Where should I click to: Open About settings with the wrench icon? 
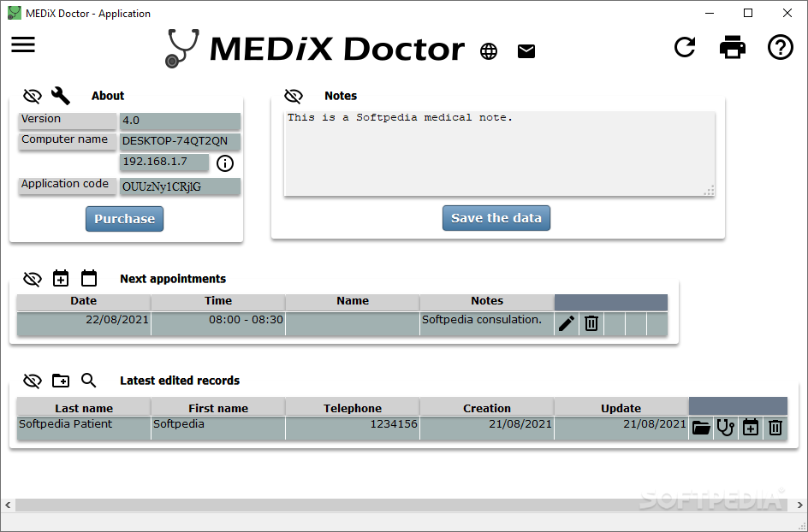coord(60,95)
